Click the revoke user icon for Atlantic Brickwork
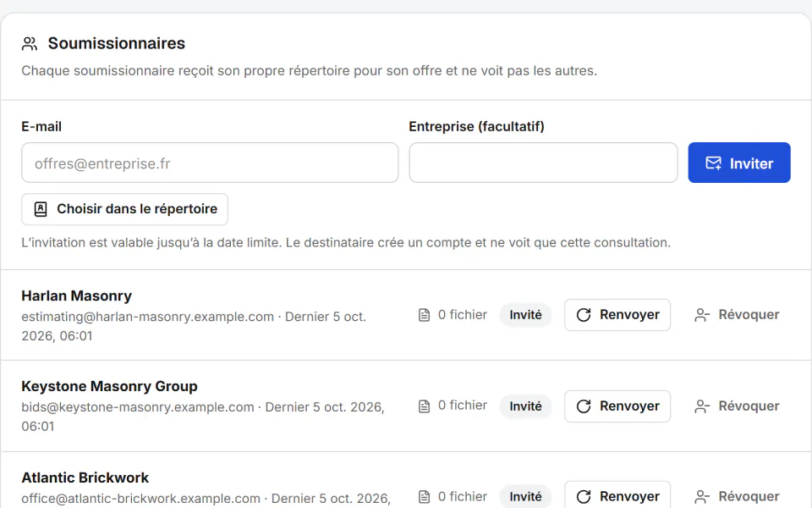Image resolution: width=812 pixels, height=508 pixels. click(702, 497)
